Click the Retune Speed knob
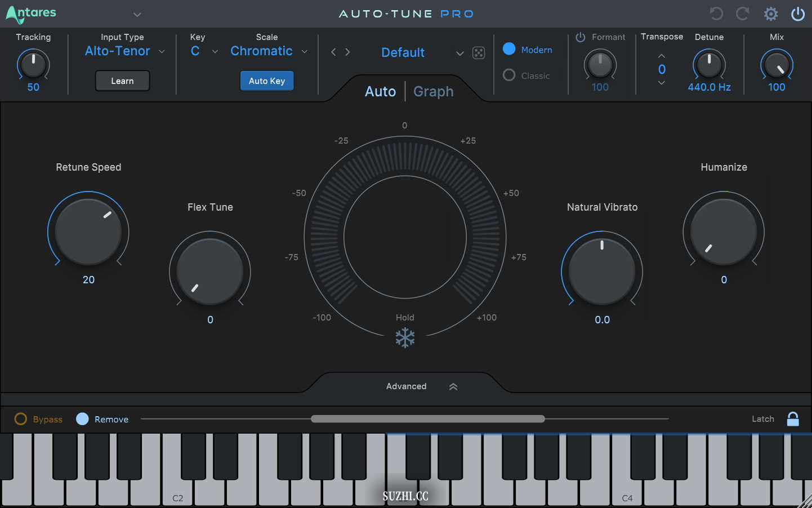 88,231
